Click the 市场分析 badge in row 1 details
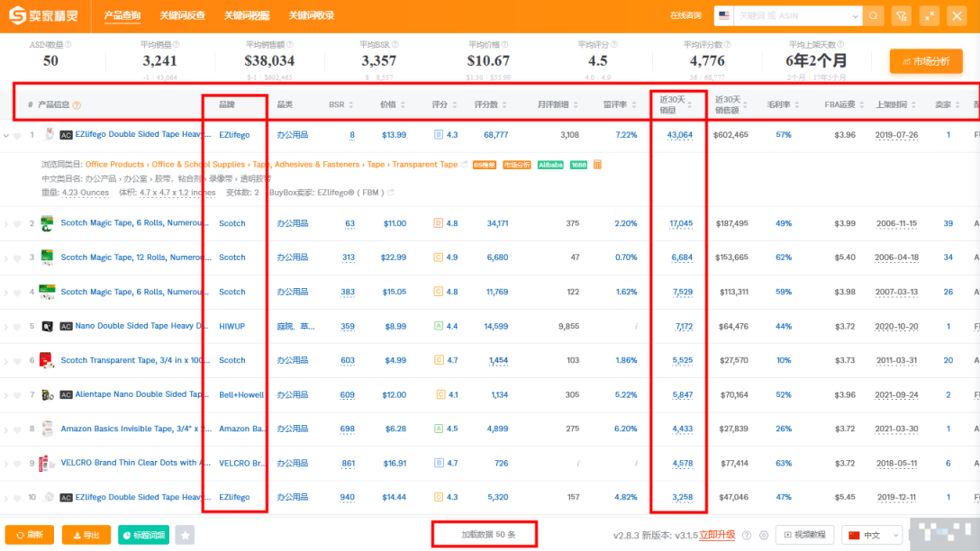This screenshot has height=551, width=980. (517, 165)
